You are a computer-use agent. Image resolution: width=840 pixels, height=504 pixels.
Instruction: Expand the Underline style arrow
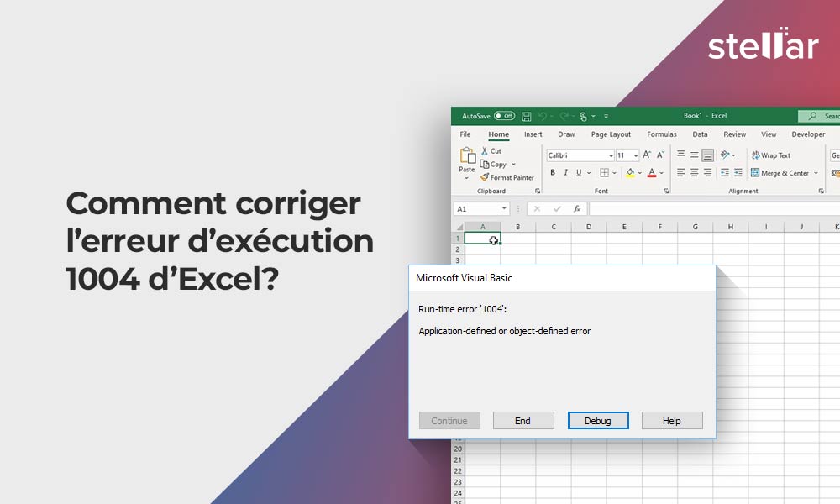tap(589, 173)
